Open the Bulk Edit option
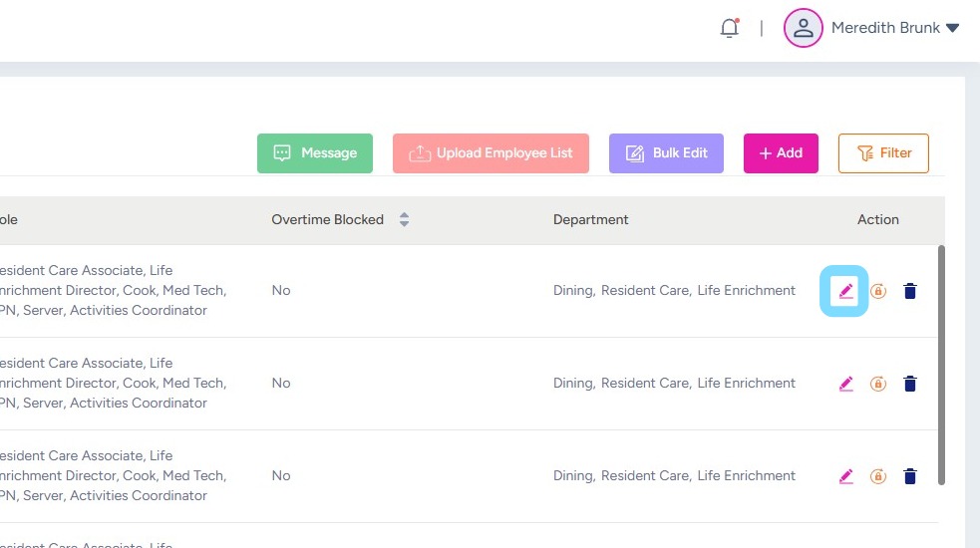 click(x=666, y=153)
